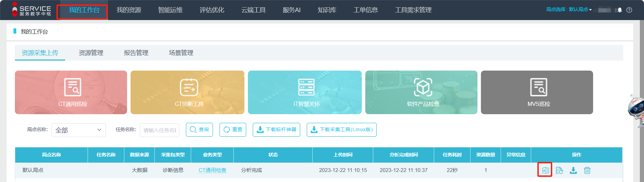This screenshot has height=182, width=644.
Task: Click the 数据来源 column header
Action: pos(140,155)
